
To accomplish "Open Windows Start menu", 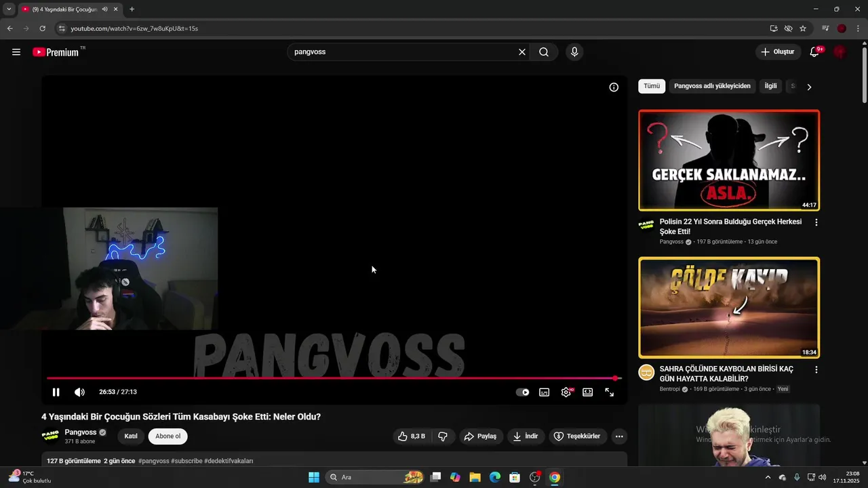I will 314,477.
